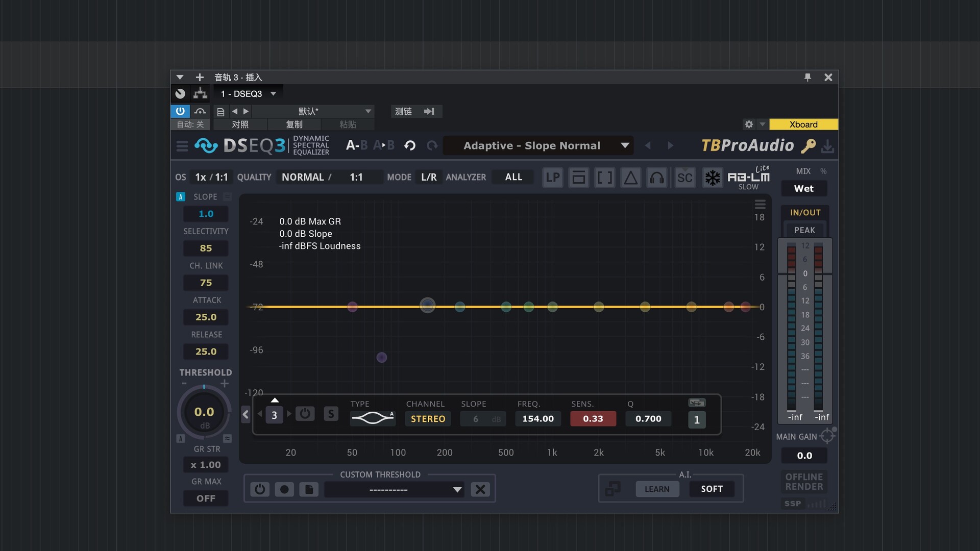This screenshot has height=551, width=980.
Task: Click the license key icon
Action: pyautogui.click(x=808, y=146)
